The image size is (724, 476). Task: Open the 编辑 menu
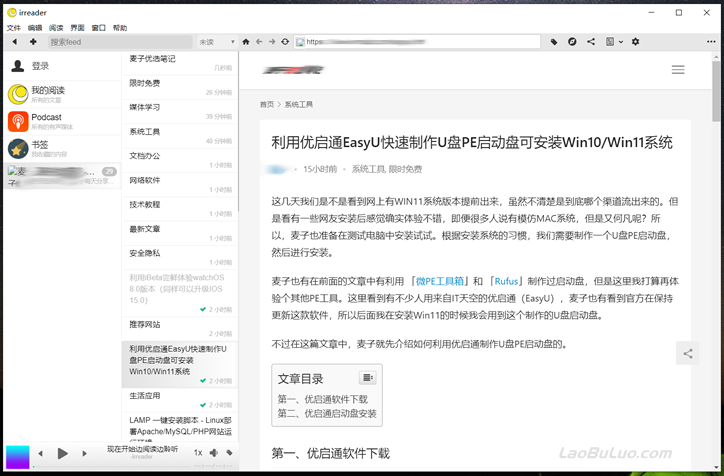pyautogui.click(x=35, y=28)
